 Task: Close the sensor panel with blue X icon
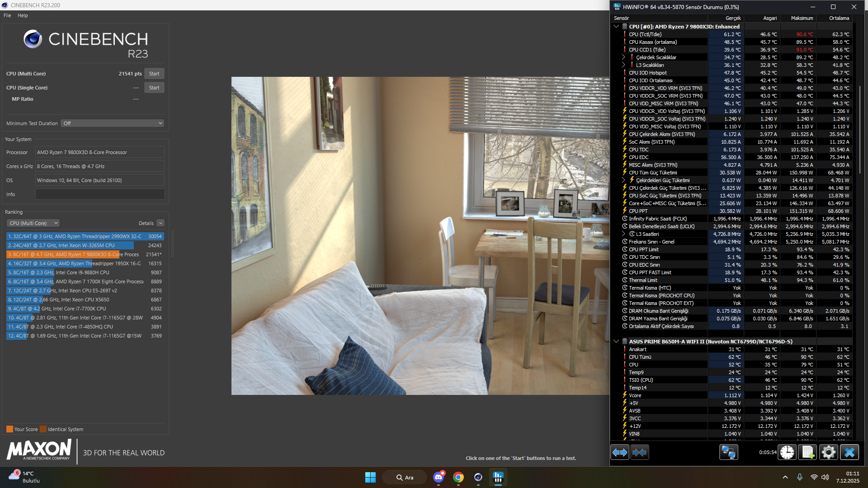(x=849, y=452)
